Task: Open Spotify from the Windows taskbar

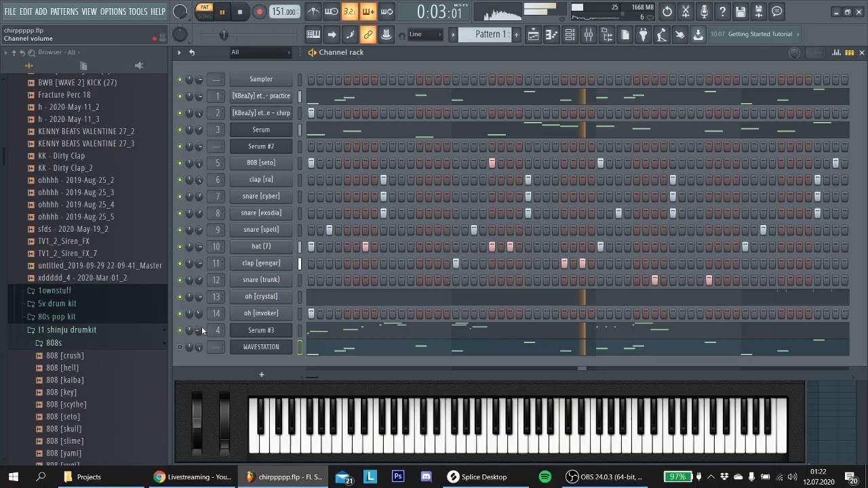Action: (545, 477)
